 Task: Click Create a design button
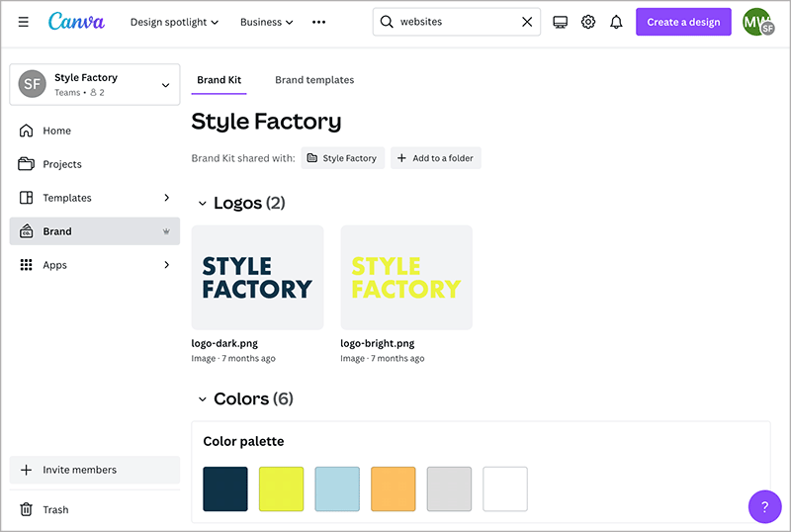tap(683, 22)
